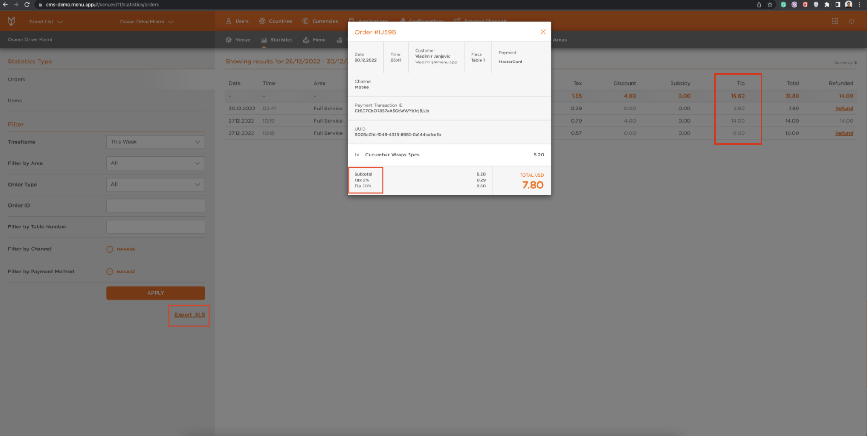
Task: Click the browser forward arrow
Action: [16, 4]
